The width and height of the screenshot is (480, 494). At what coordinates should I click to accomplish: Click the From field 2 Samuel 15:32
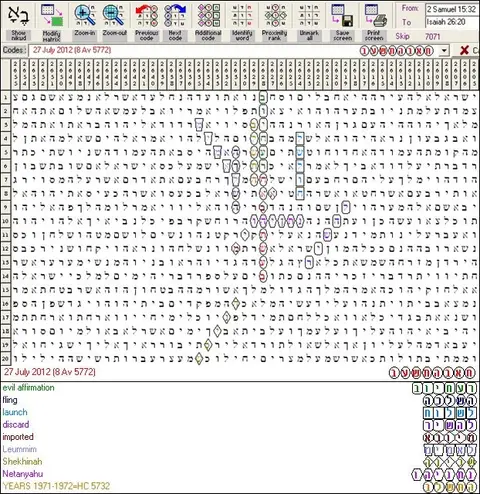coord(452,9)
